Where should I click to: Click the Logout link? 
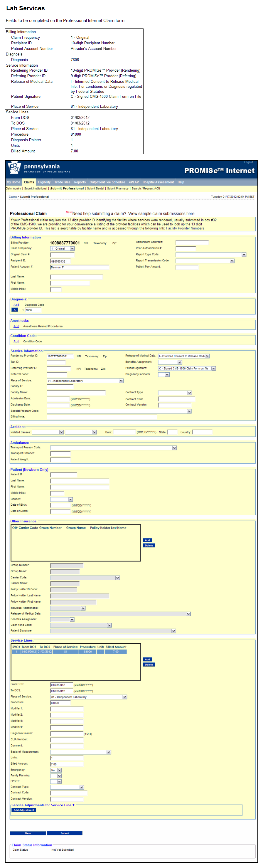249,162
